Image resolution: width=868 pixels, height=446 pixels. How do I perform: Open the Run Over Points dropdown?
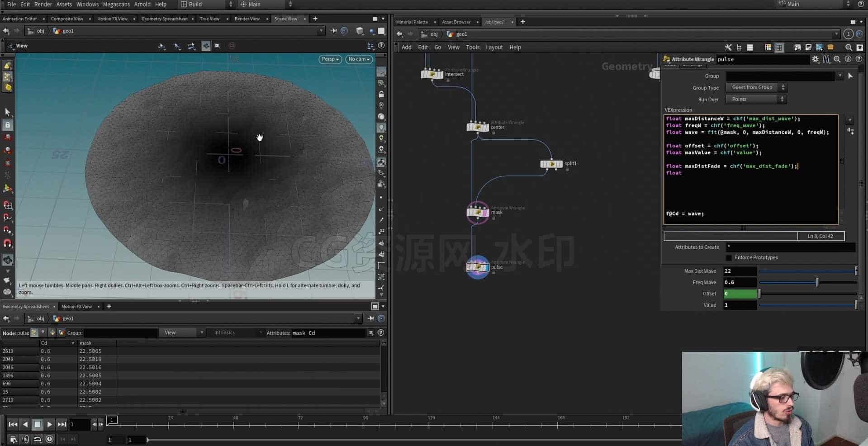(756, 99)
